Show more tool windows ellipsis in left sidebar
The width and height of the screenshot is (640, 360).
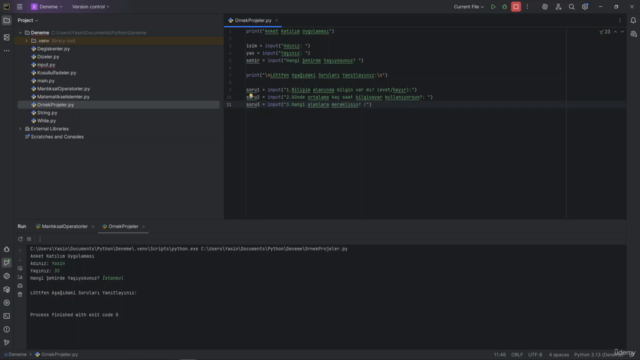7,51
